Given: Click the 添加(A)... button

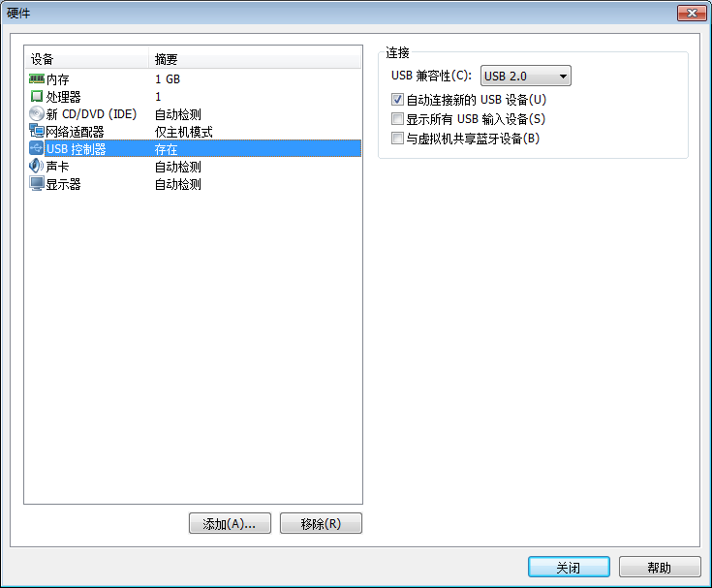Looking at the screenshot, I should (x=230, y=523).
